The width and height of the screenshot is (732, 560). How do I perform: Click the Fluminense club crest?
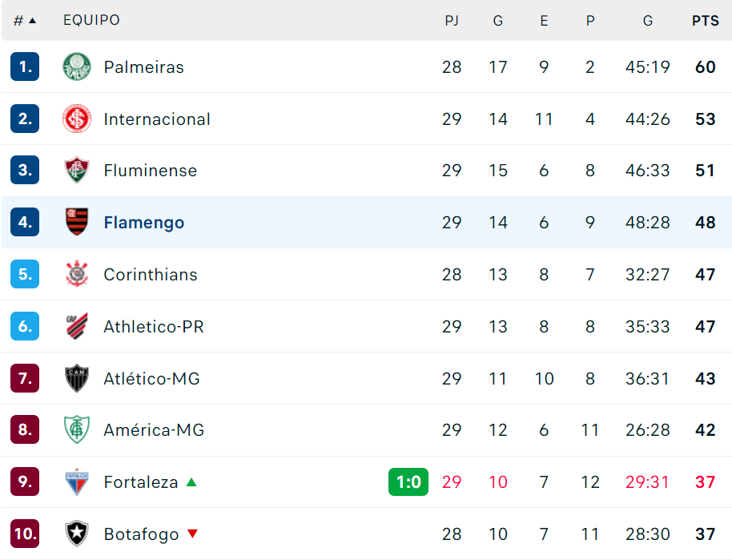tap(77, 170)
